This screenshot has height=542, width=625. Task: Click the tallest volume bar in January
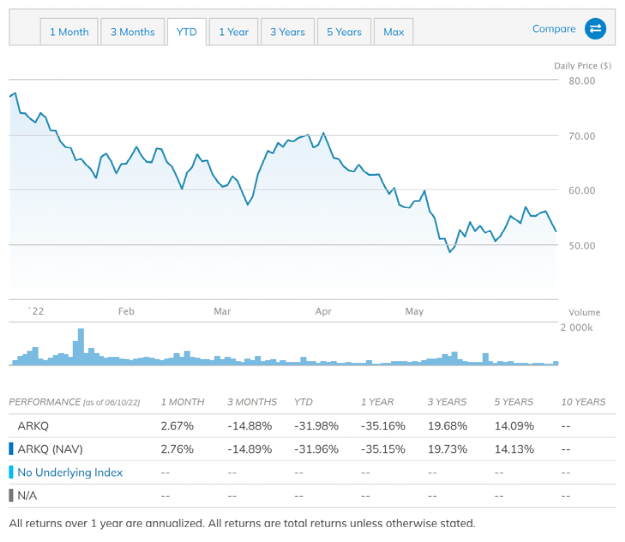(81, 346)
